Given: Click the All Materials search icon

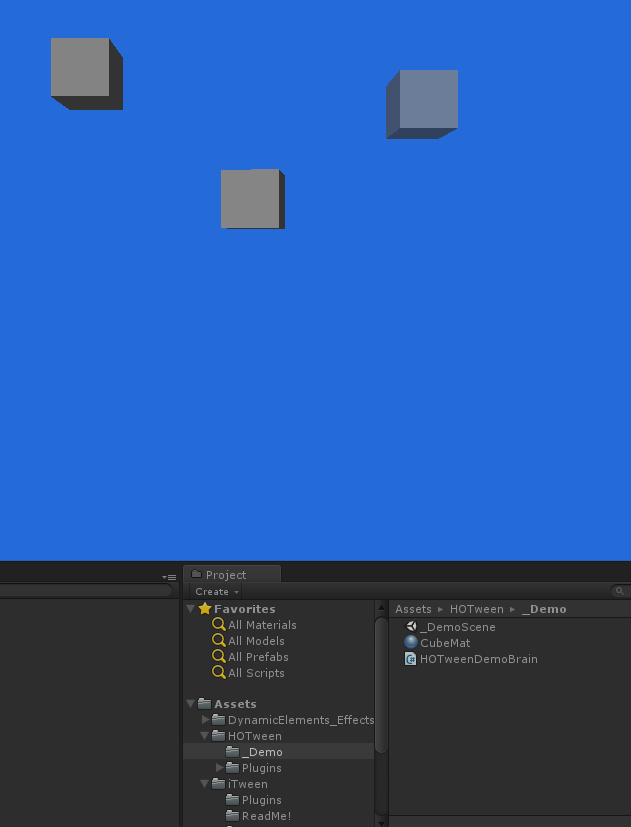Looking at the screenshot, I should coord(219,624).
